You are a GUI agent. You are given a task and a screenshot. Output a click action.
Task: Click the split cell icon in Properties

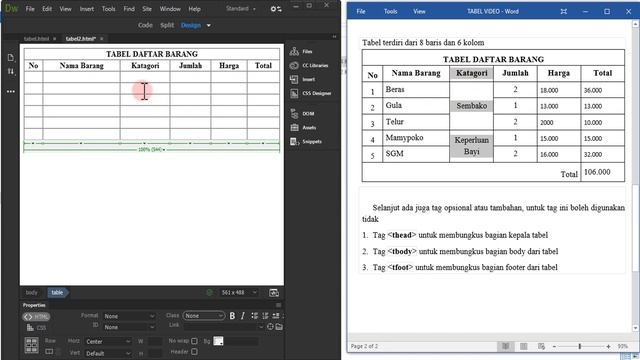click(49, 351)
